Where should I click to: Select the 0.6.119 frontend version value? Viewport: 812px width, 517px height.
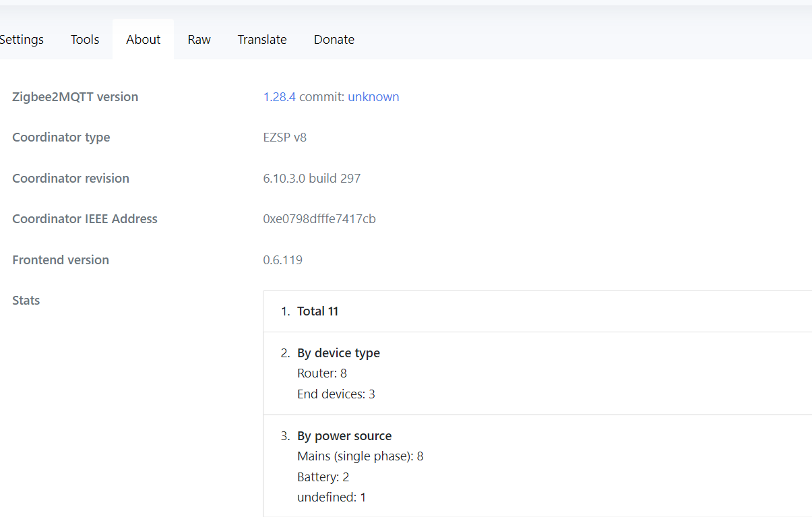point(283,260)
